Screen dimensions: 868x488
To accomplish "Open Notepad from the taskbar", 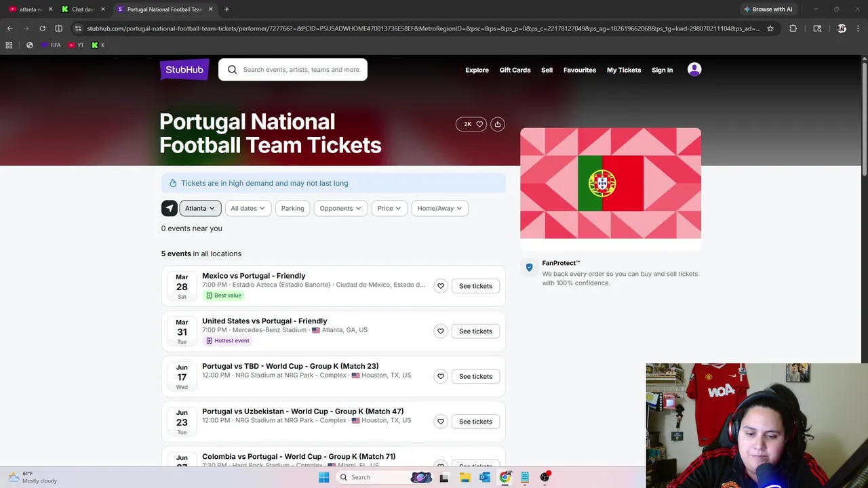I will click(x=524, y=477).
